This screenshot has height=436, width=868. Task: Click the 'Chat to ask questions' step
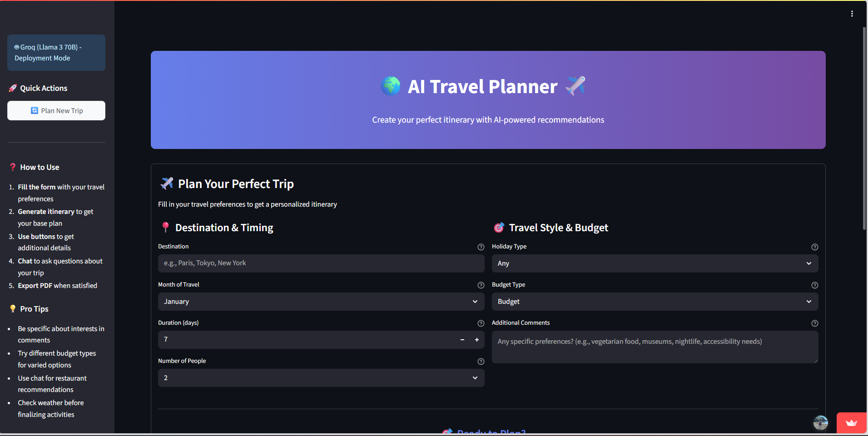point(60,267)
